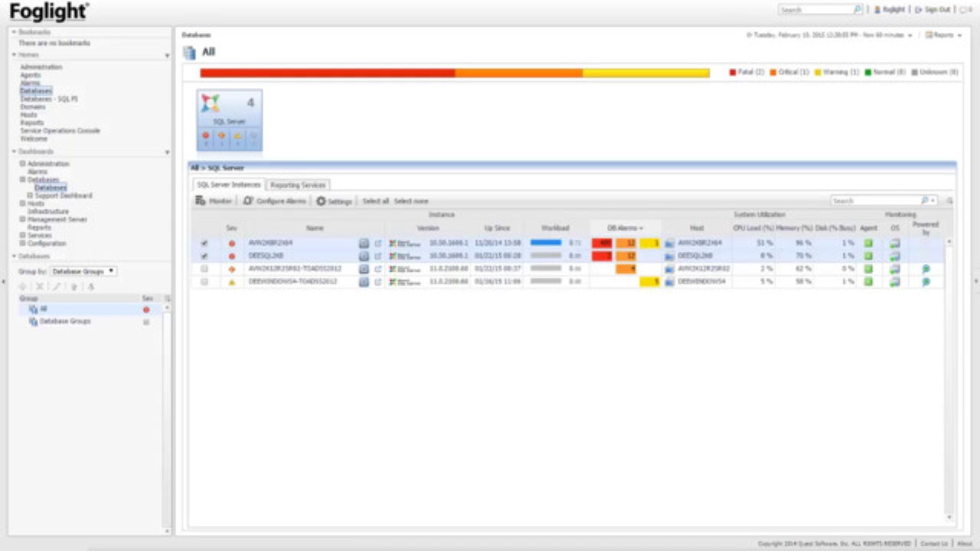The width and height of the screenshot is (980, 551).
Task: Click the orange critical alarm count for DEESQL2K8
Action: (626, 256)
